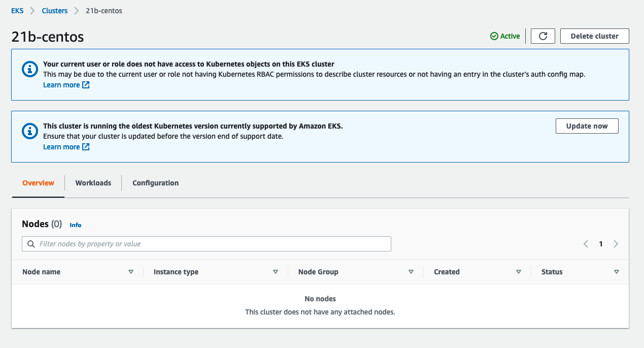Click the Info link next to Nodes heading
Image resolution: width=644 pixels, height=348 pixels.
pyautogui.click(x=75, y=225)
